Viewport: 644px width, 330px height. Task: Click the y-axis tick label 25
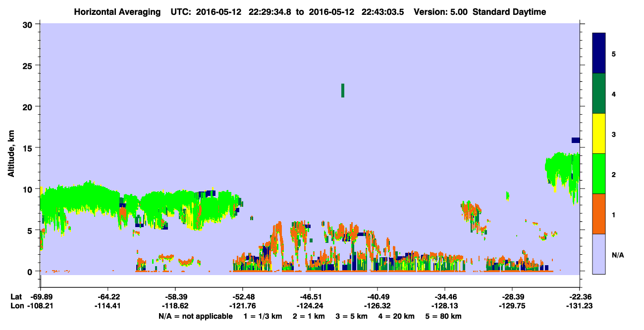point(29,65)
